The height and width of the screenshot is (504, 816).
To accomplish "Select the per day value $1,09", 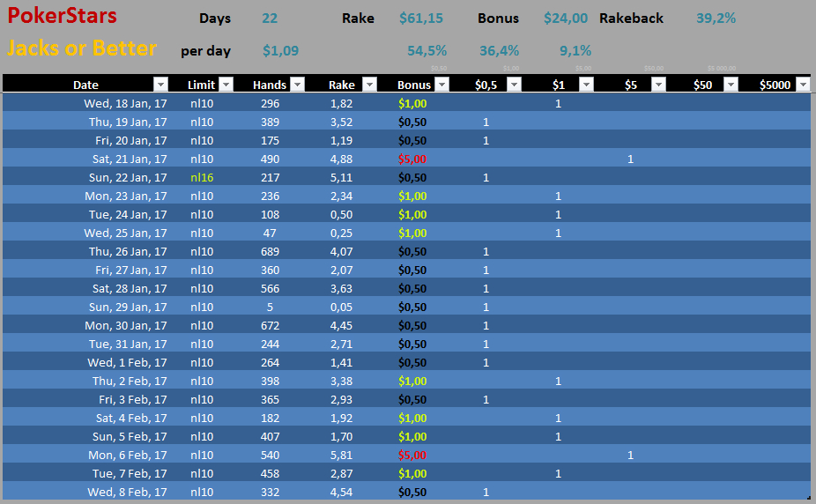I will [280, 50].
